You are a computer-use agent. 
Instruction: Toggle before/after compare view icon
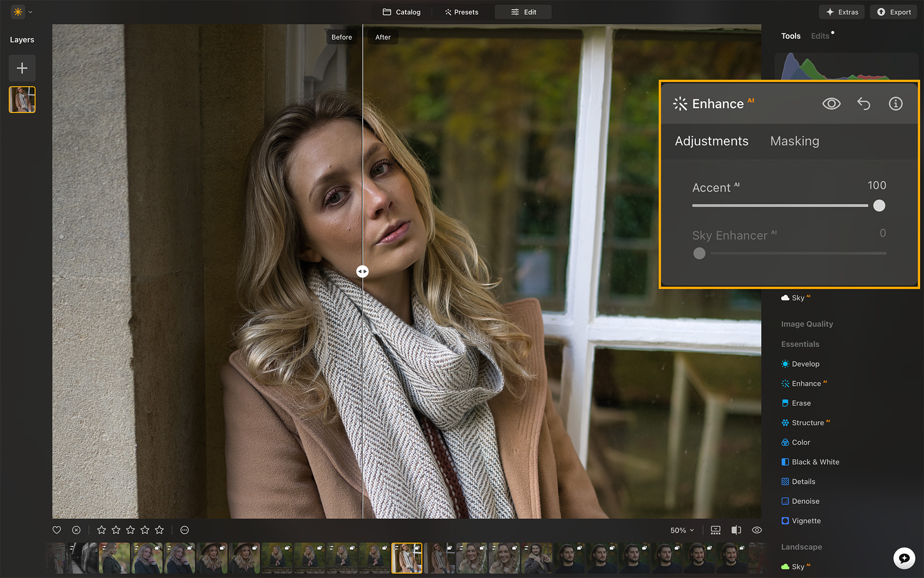736,530
